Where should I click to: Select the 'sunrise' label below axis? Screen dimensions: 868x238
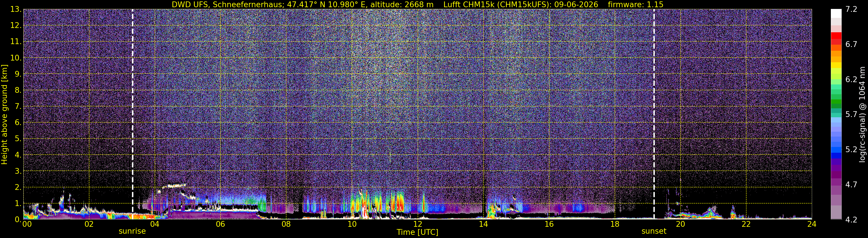coord(132,231)
